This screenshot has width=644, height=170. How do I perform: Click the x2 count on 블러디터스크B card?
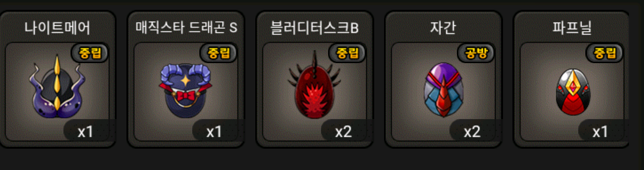pyautogui.click(x=343, y=131)
